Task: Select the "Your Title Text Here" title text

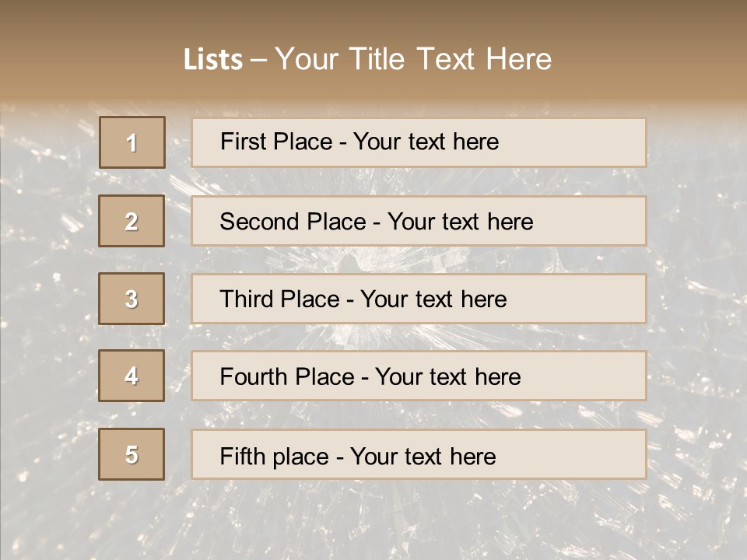Action: coord(413,59)
